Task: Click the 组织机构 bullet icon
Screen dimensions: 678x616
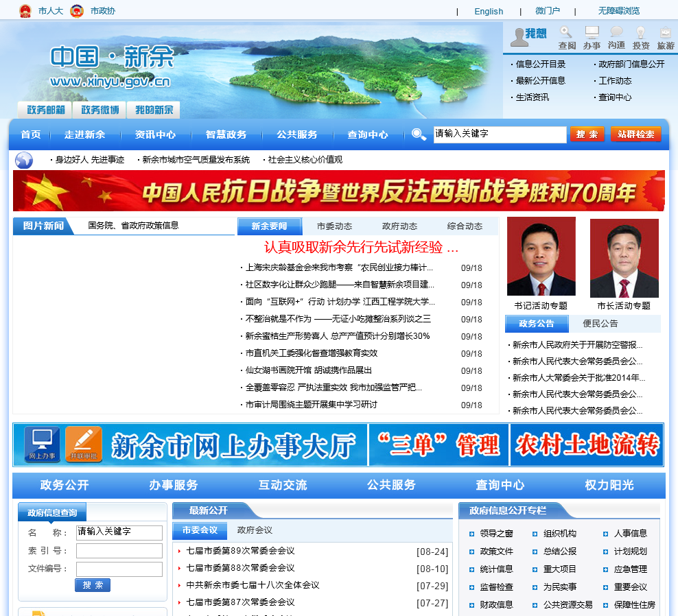Action: (x=535, y=534)
